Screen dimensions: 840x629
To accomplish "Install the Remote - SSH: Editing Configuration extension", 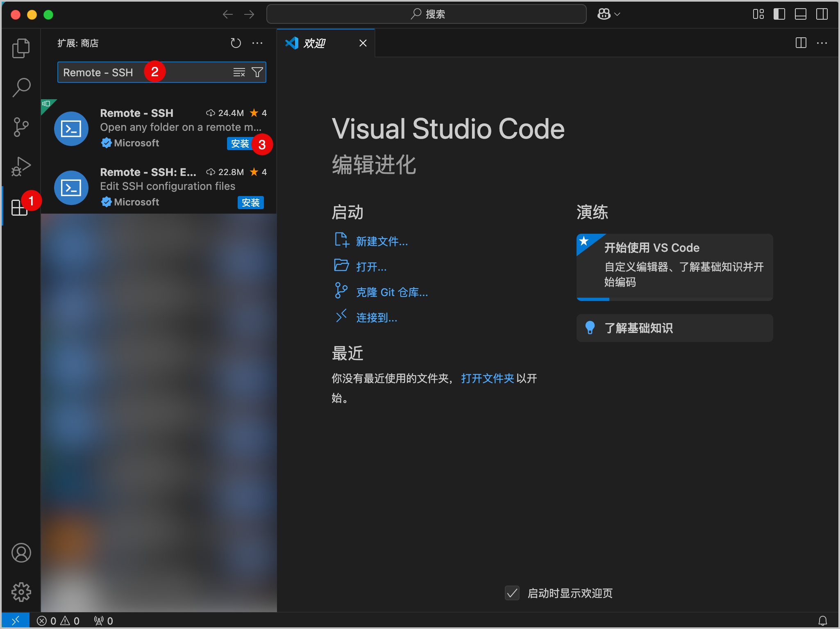I will [x=251, y=203].
